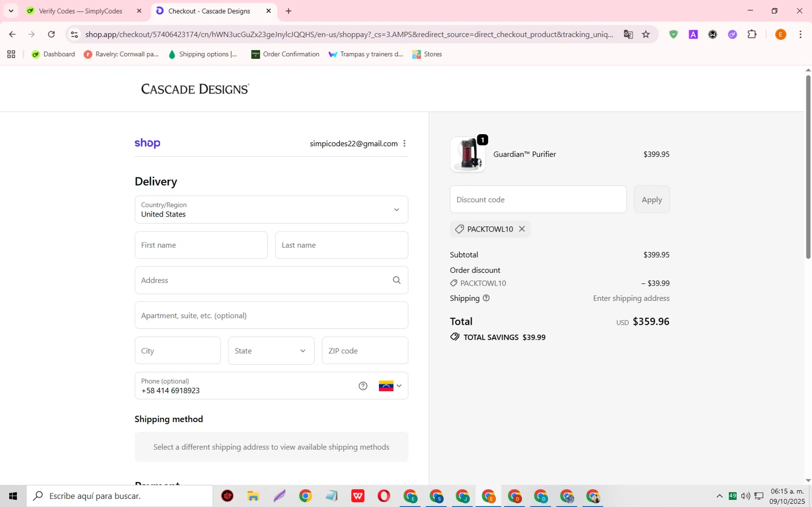Click the Guardian Purifier product thumbnail
Viewport: 812px width, 507px height.
468,154
